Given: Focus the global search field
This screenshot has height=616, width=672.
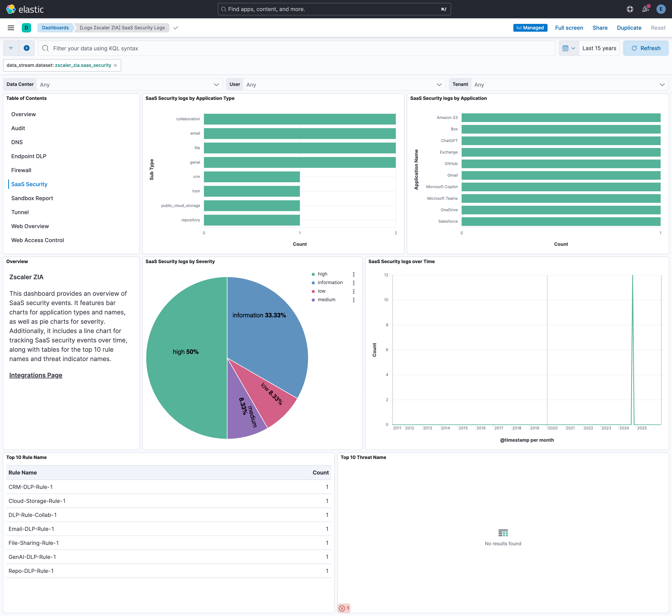Looking at the screenshot, I should [x=334, y=9].
